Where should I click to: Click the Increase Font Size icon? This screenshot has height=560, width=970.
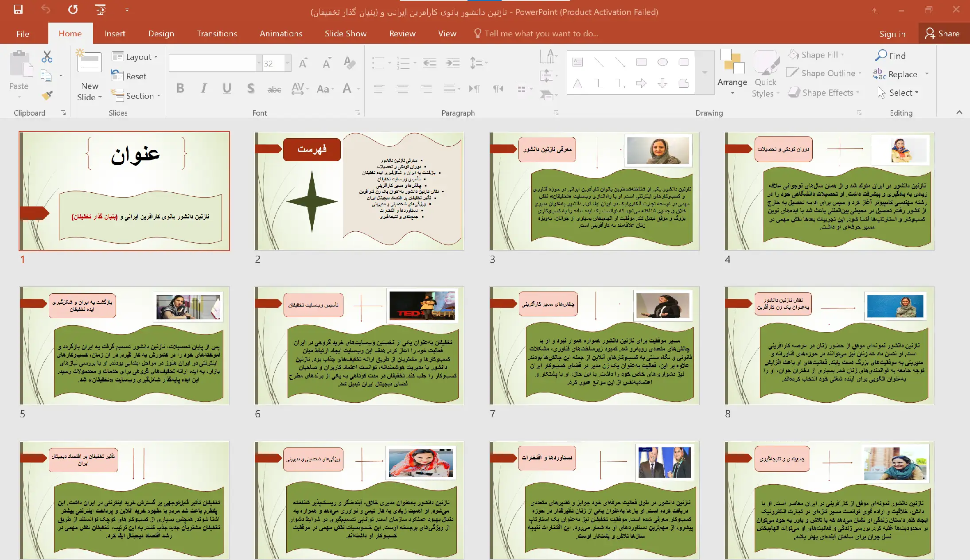[x=303, y=63]
